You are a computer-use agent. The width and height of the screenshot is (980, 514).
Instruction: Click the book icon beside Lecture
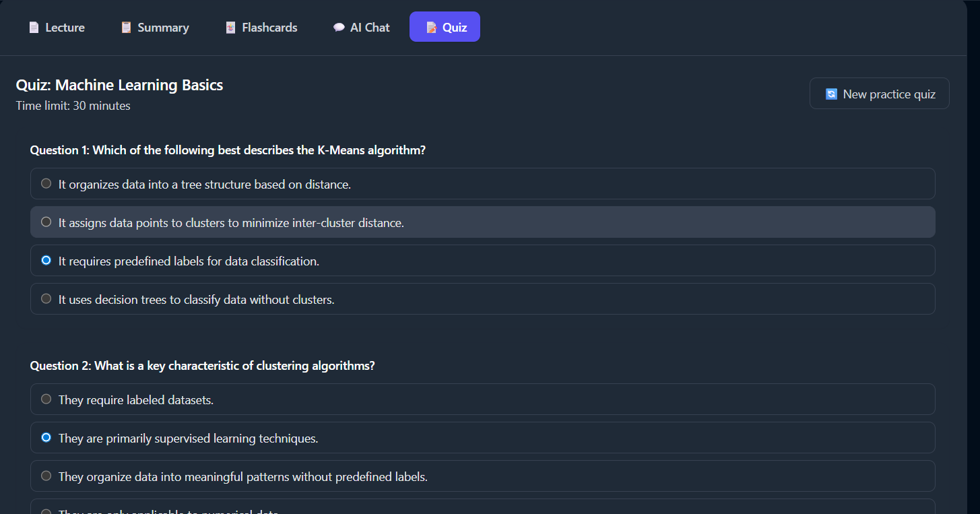tap(34, 27)
